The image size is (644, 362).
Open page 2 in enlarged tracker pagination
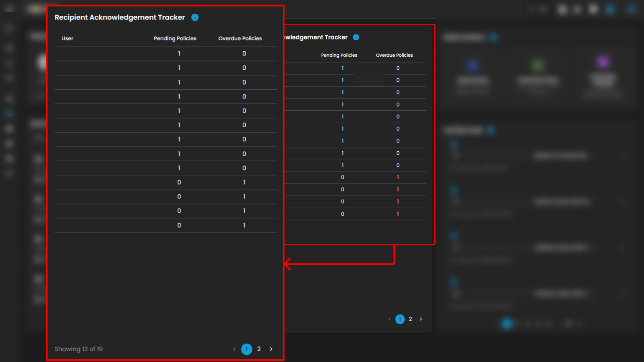(x=259, y=349)
